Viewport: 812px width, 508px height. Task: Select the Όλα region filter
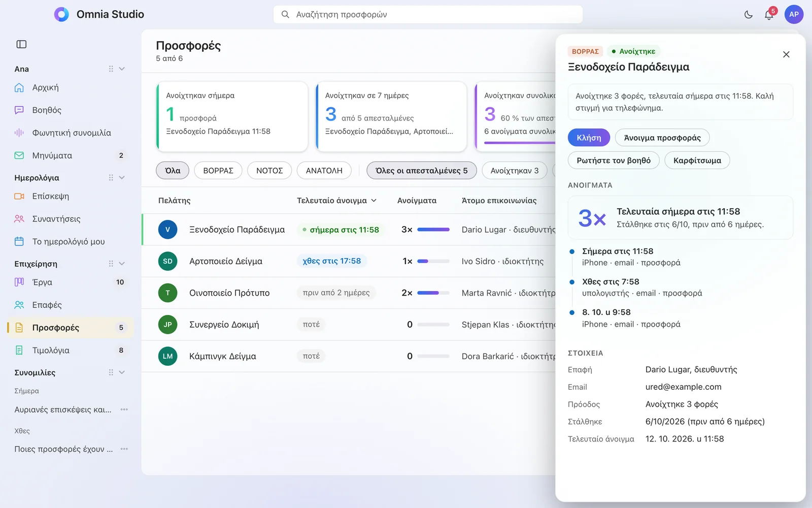point(173,171)
